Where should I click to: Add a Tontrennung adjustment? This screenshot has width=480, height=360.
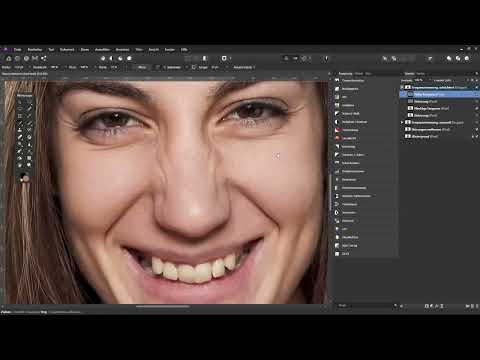pyautogui.click(x=365, y=130)
